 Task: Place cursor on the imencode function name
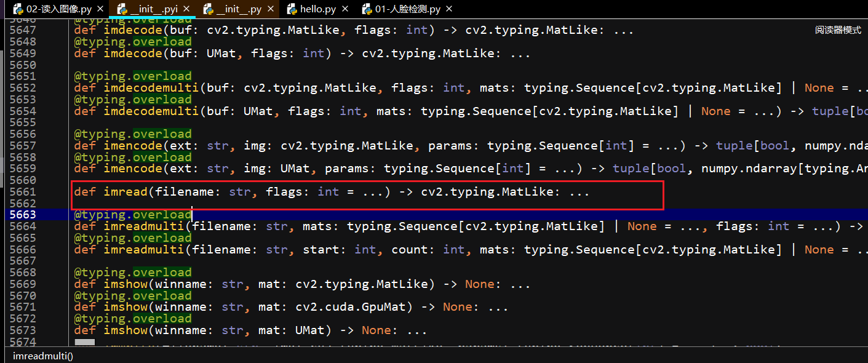pyautogui.click(x=132, y=145)
